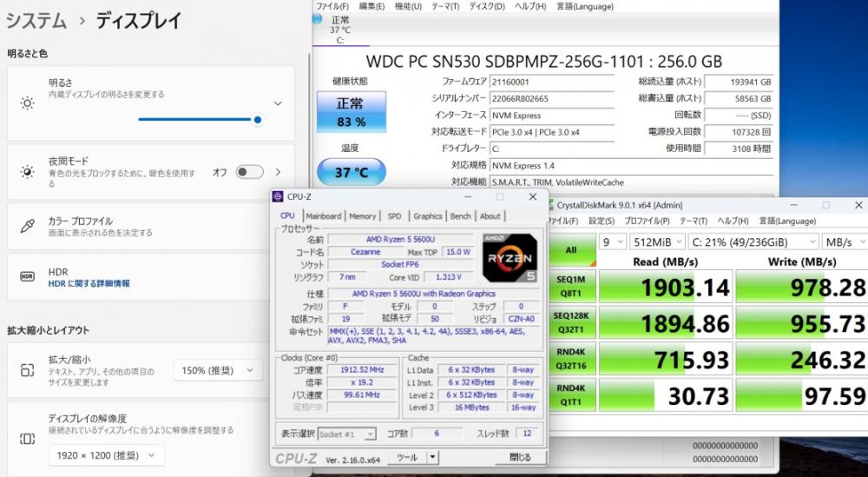
Task: Switch to CPU-Z Mainboard tab
Action: (x=323, y=216)
